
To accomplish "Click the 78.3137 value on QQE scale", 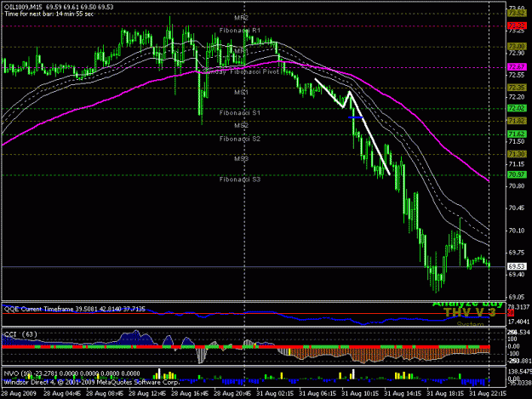I will click(x=519, y=307).
